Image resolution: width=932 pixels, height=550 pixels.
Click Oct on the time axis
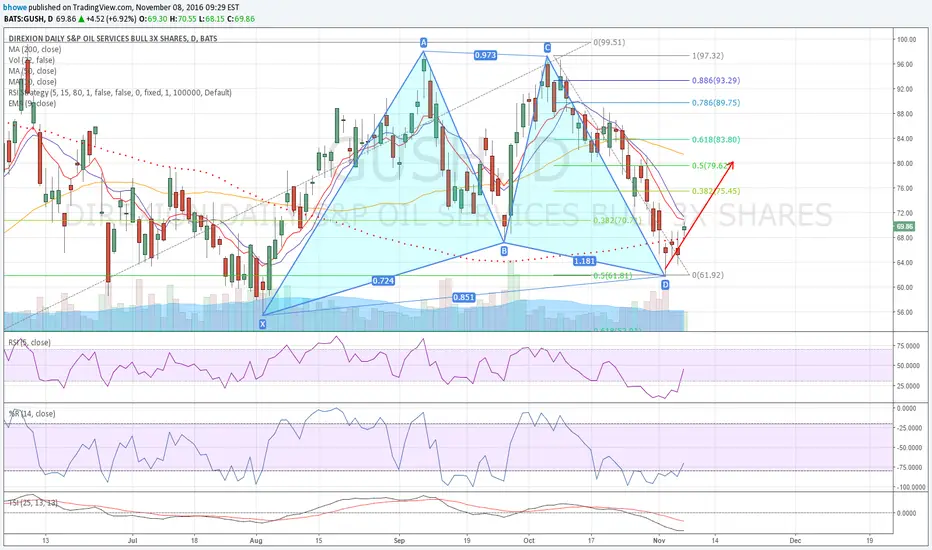tap(529, 541)
